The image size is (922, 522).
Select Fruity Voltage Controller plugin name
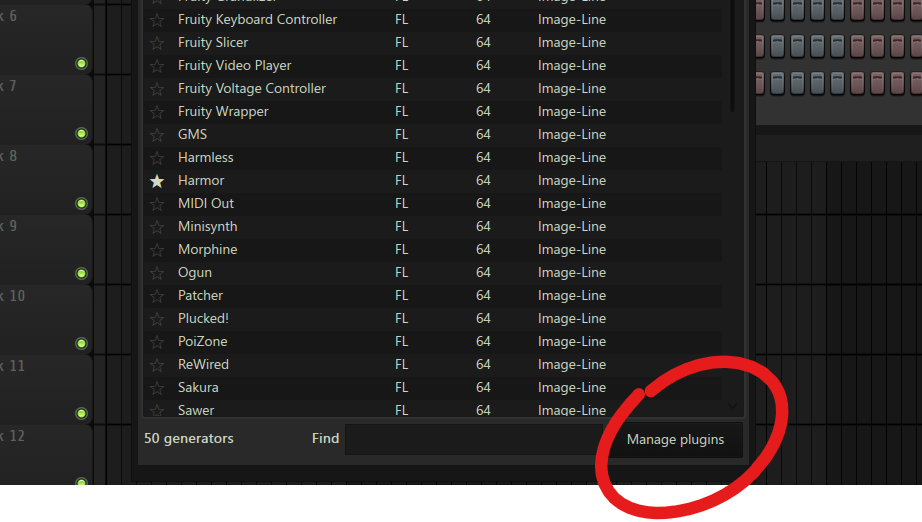point(252,88)
